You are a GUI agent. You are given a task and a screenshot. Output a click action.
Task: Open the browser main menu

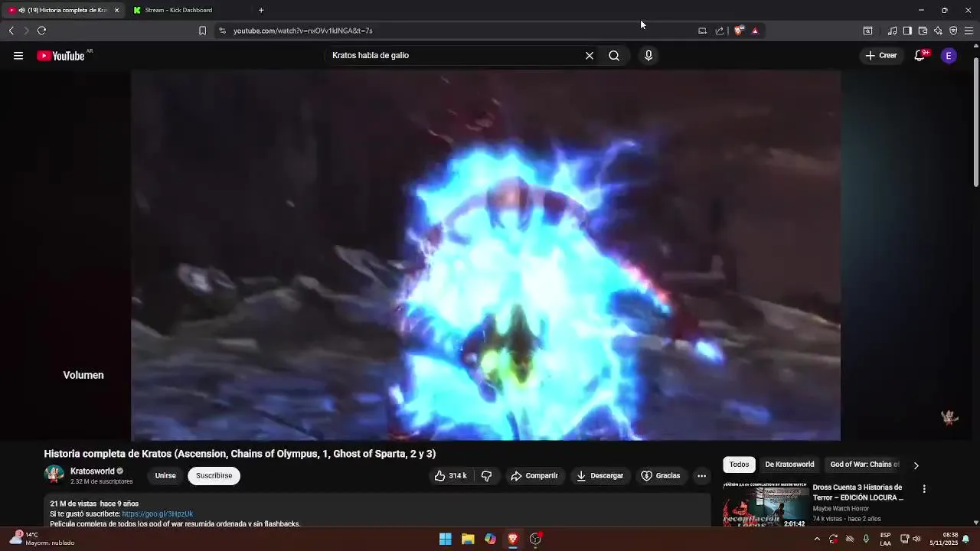point(969,31)
